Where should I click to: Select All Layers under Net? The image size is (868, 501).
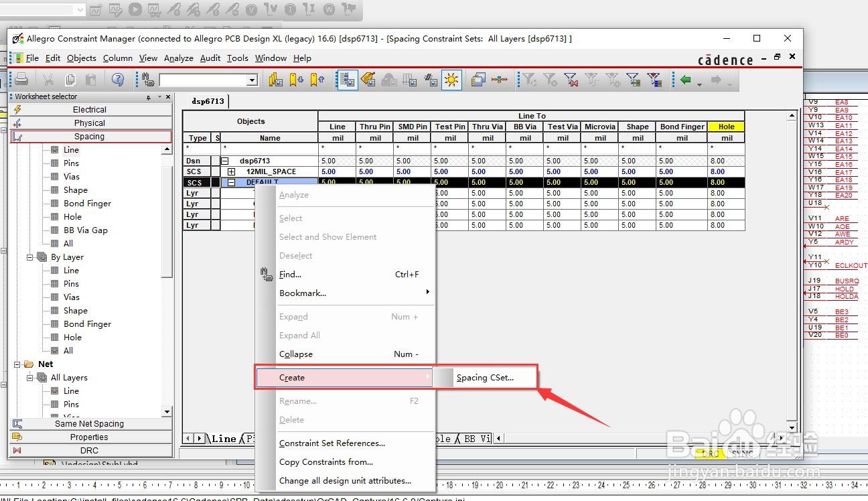click(69, 377)
